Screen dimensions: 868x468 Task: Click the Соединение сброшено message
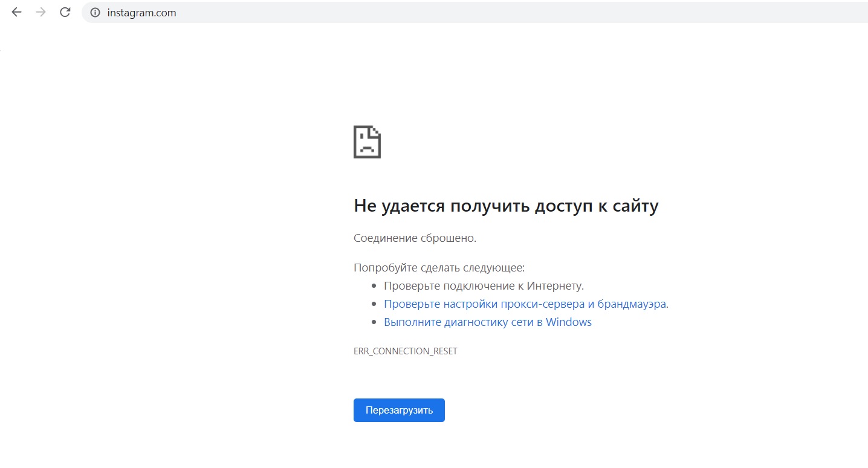415,238
